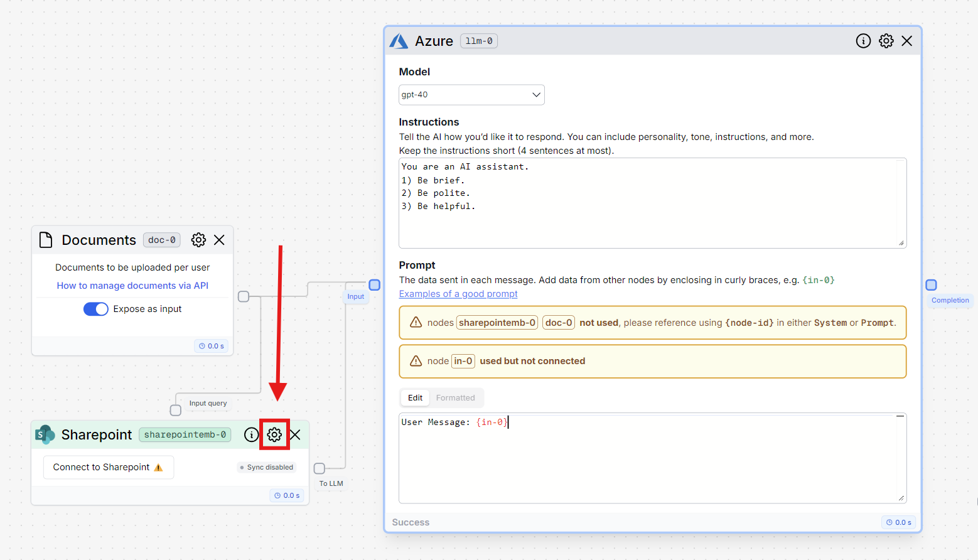The height and width of the screenshot is (560, 978).
Task: Click the doc-0 node id badge
Action: (x=162, y=240)
